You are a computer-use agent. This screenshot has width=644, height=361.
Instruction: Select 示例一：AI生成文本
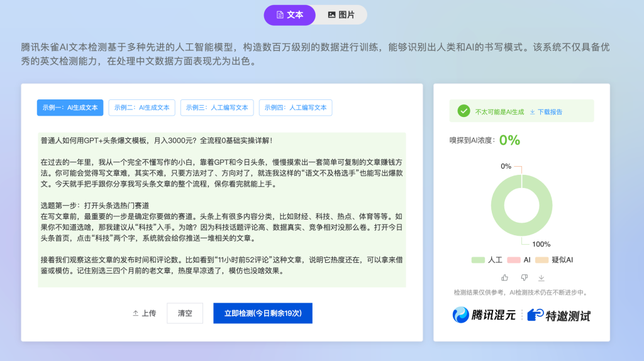tap(70, 108)
